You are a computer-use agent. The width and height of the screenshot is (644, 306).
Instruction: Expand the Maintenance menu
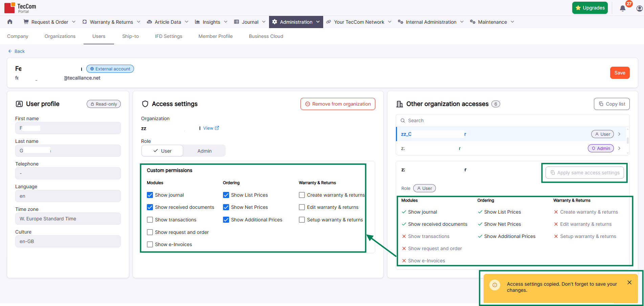[x=512, y=22]
